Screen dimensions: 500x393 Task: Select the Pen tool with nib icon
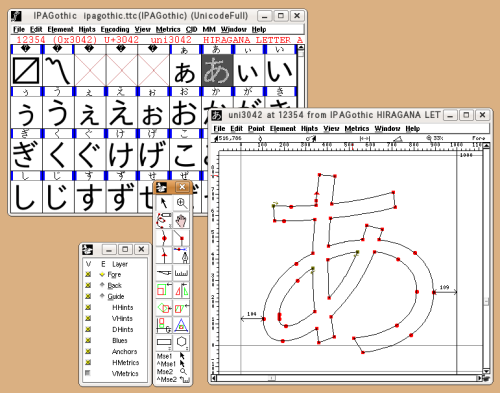click(182, 255)
